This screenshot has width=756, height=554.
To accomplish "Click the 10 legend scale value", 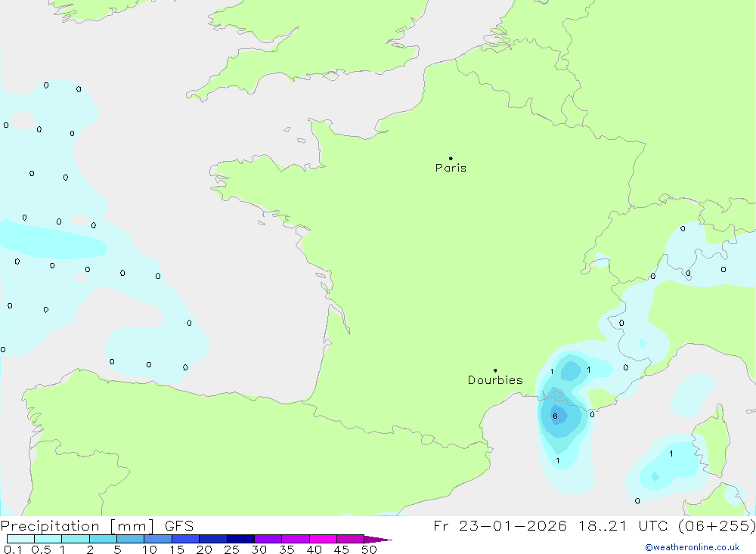I will [149, 549].
